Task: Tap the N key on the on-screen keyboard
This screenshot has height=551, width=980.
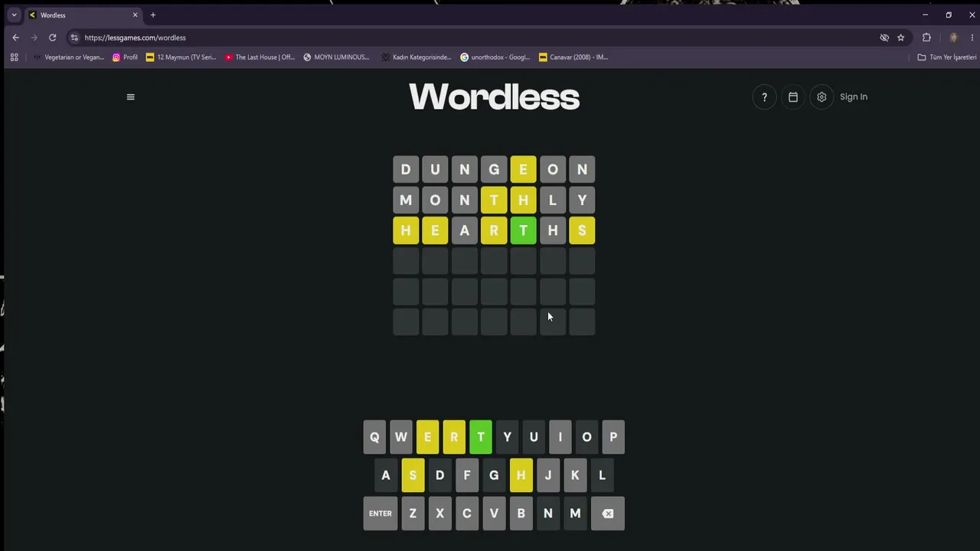Action: (x=548, y=514)
